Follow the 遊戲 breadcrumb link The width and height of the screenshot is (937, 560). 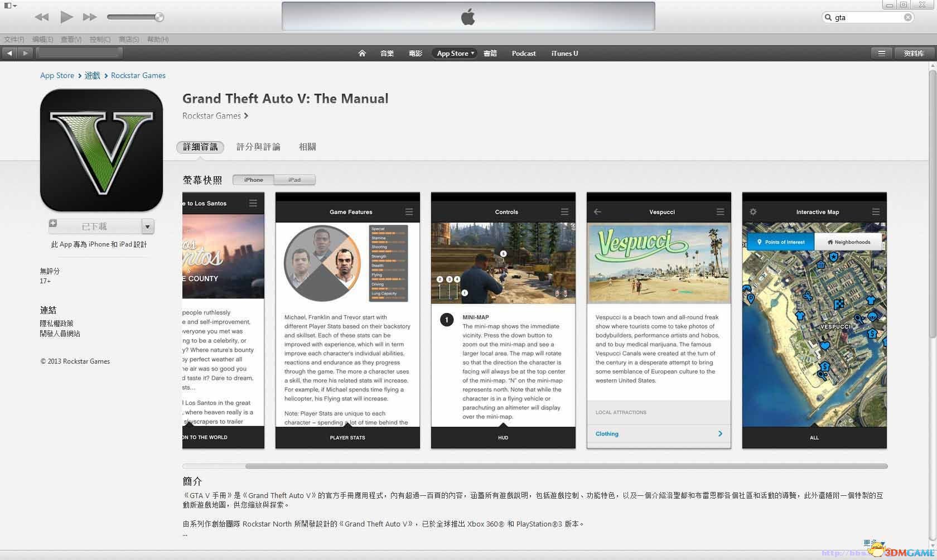[x=93, y=75]
